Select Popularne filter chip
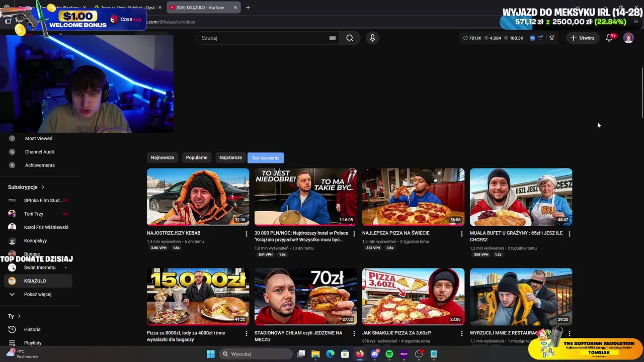Viewport: 644px width, 362px height. pyautogui.click(x=197, y=157)
